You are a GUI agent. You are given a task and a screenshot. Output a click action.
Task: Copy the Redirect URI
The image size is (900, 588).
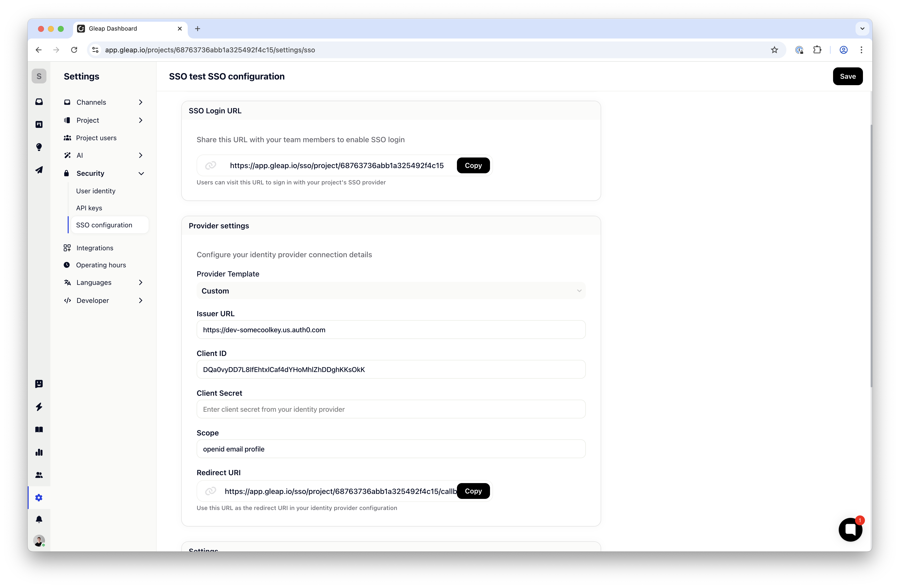pos(473,491)
